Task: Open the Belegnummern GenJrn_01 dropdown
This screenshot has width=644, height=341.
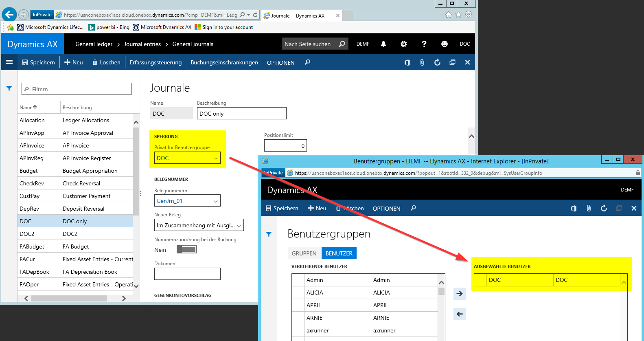Action: pyautogui.click(x=215, y=201)
